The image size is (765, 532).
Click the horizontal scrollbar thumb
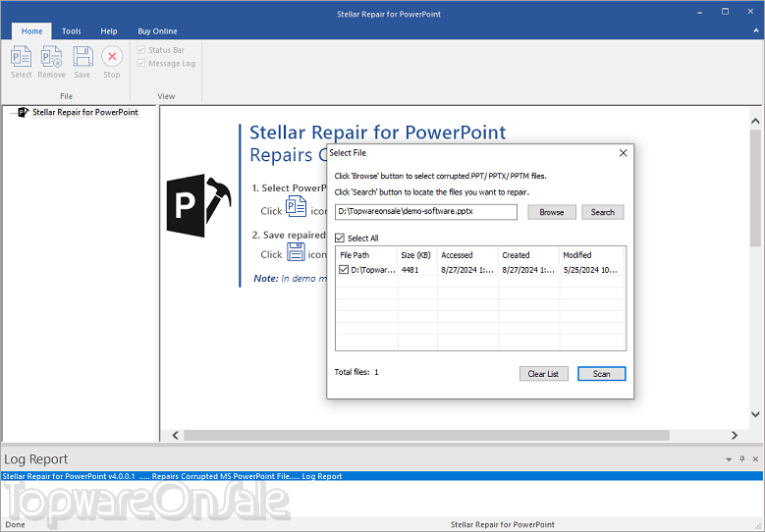coord(427,435)
